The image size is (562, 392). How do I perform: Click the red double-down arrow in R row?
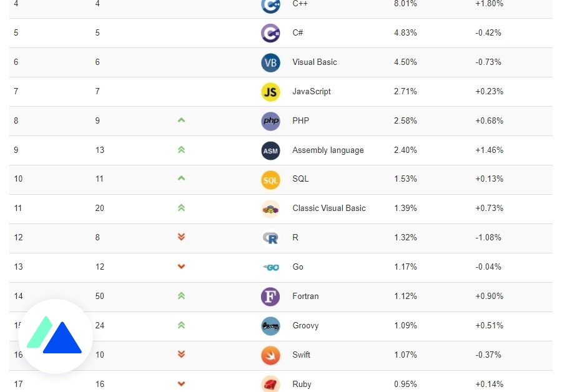click(181, 237)
